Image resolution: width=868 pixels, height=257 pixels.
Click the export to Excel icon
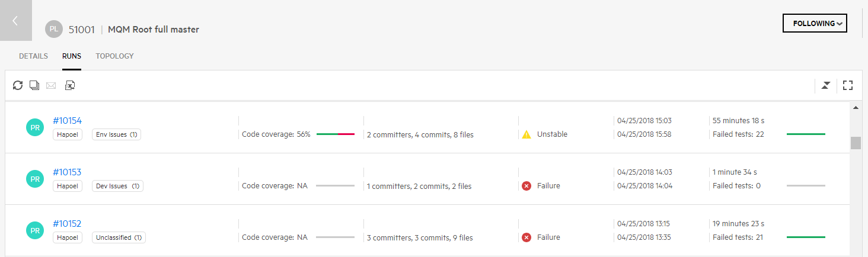[70, 85]
